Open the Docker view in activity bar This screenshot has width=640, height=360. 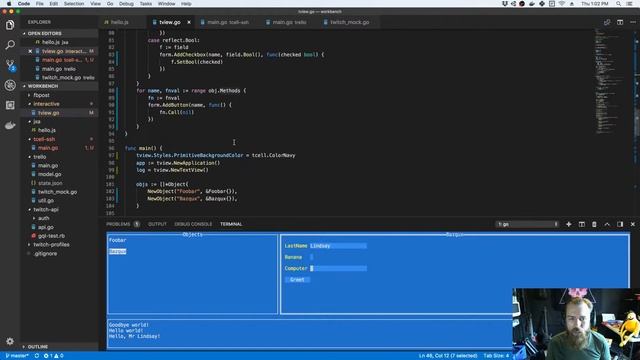click(10, 125)
